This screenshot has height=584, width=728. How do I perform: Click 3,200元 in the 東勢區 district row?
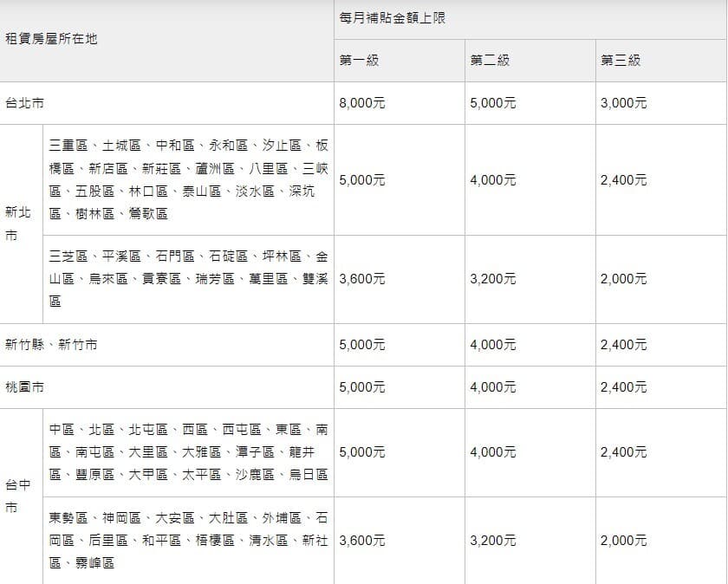(x=493, y=541)
